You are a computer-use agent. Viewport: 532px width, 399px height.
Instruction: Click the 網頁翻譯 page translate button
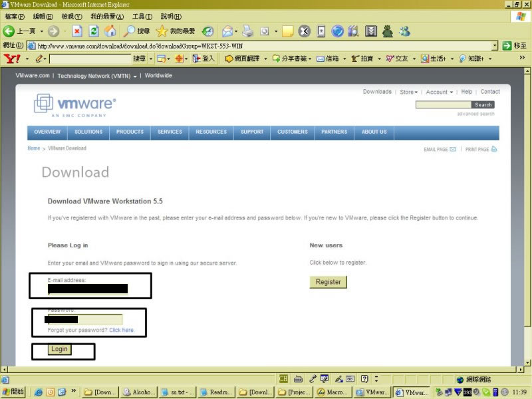coord(242,59)
